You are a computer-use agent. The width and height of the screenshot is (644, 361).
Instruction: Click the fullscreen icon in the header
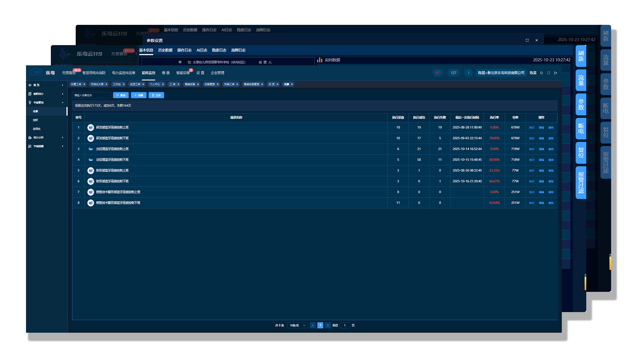tap(548, 73)
